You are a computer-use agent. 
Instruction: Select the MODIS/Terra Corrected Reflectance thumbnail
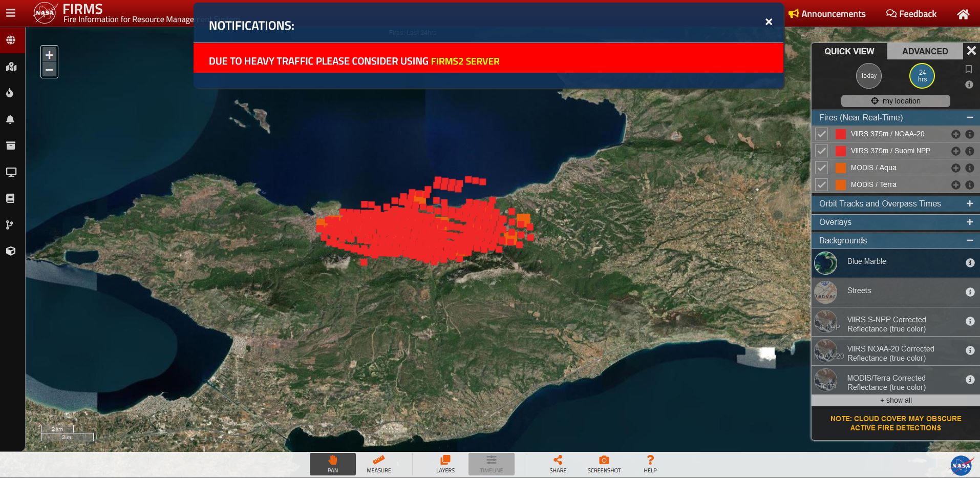click(x=825, y=380)
